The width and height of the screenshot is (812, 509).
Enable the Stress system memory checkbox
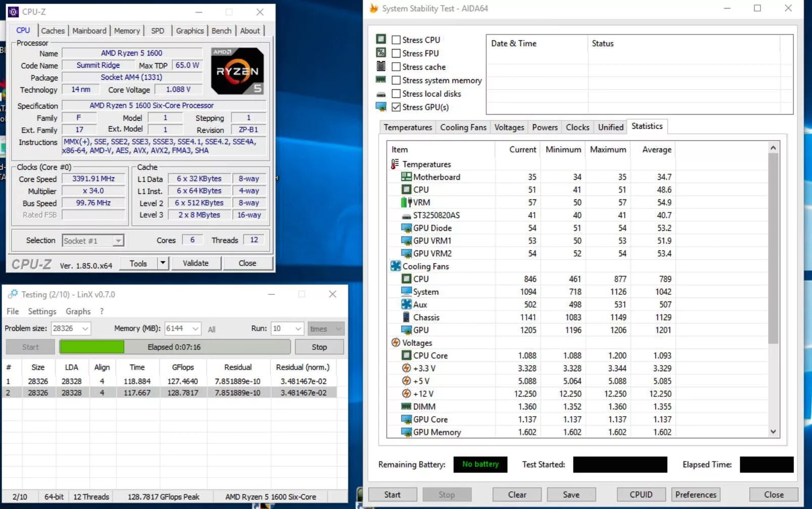tap(396, 80)
